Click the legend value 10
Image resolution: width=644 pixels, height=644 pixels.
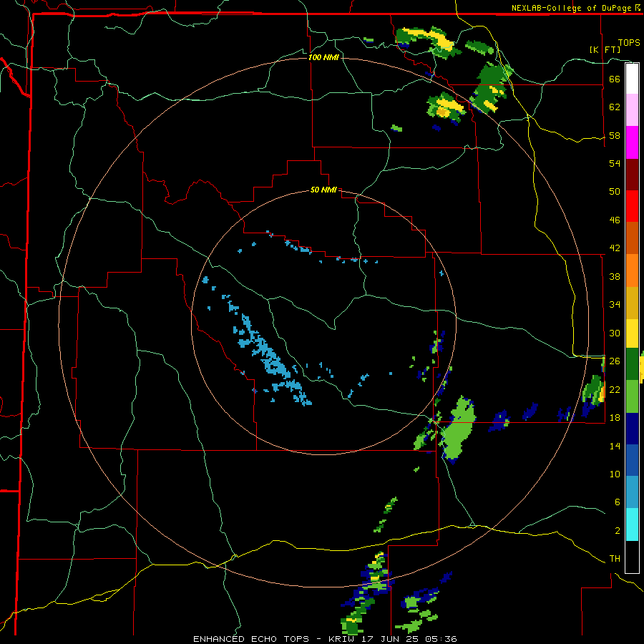(615, 474)
